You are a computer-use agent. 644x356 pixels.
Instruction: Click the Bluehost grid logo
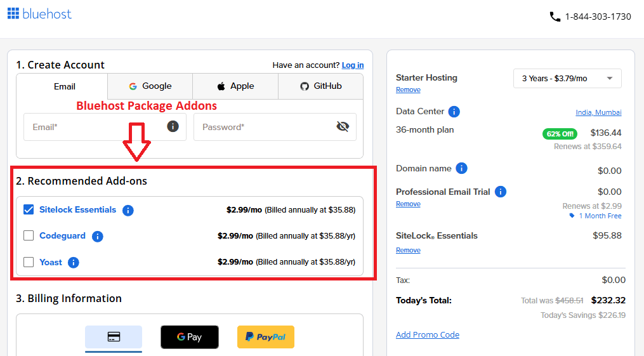point(13,13)
